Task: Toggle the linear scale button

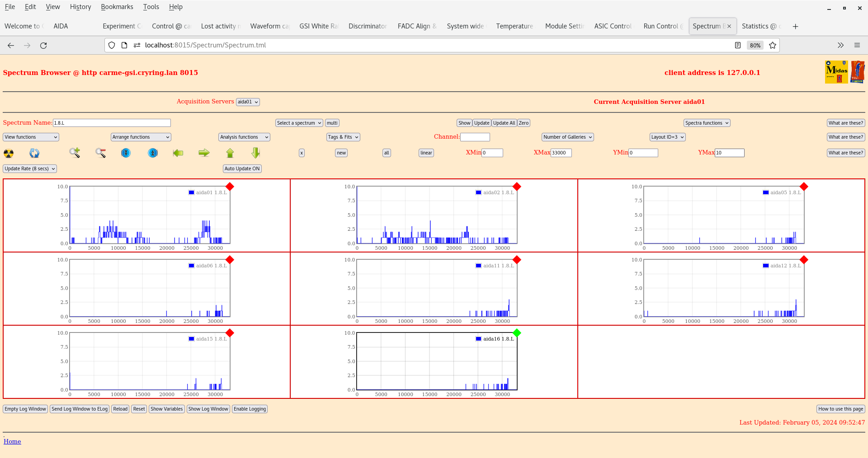Action: pos(426,153)
